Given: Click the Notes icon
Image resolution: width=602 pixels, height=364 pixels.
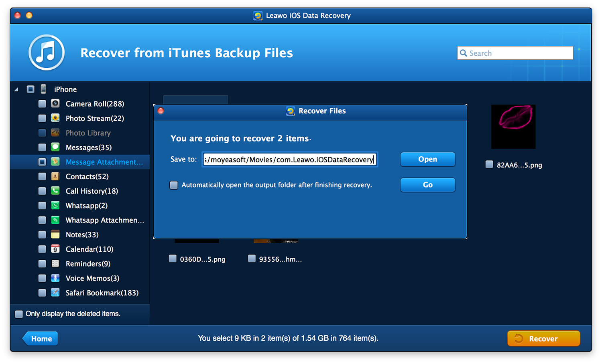Looking at the screenshot, I should (55, 234).
